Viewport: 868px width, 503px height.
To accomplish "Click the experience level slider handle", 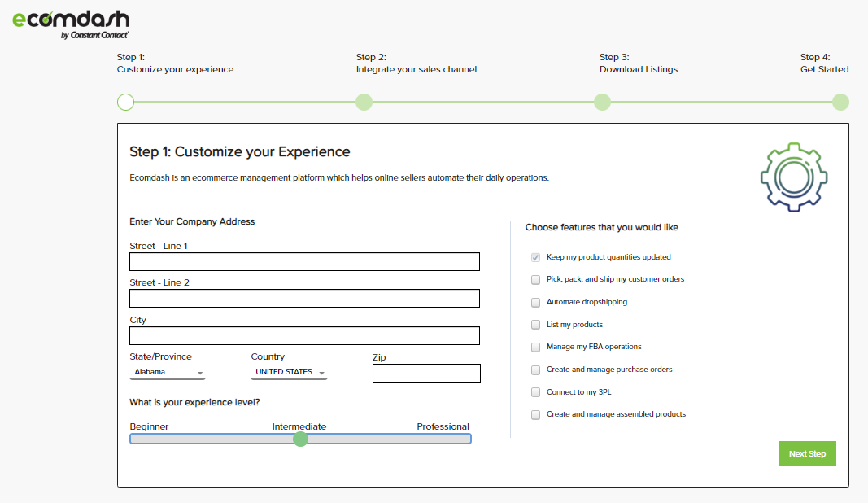I will [301, 439].
